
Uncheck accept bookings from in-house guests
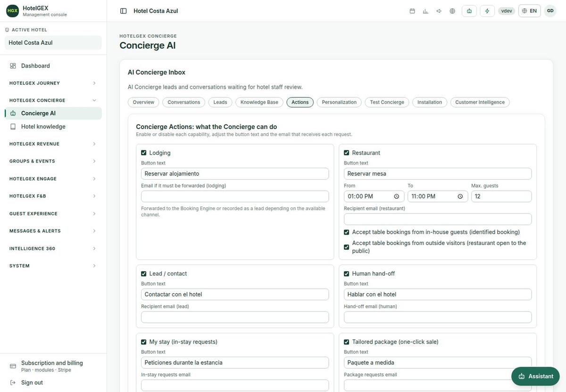pyautogui.click(x=347, y=232)
